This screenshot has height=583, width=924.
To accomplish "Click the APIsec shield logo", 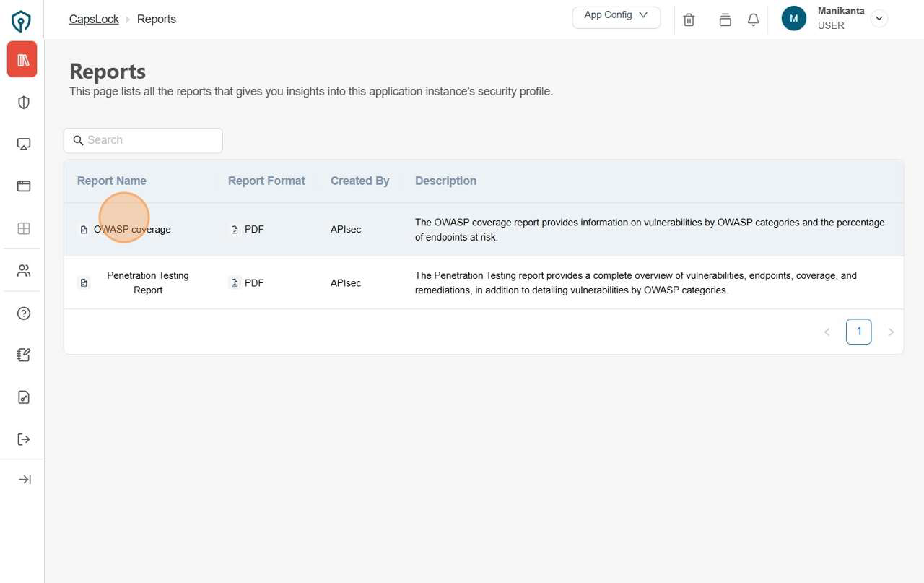I will coord(22,21).
